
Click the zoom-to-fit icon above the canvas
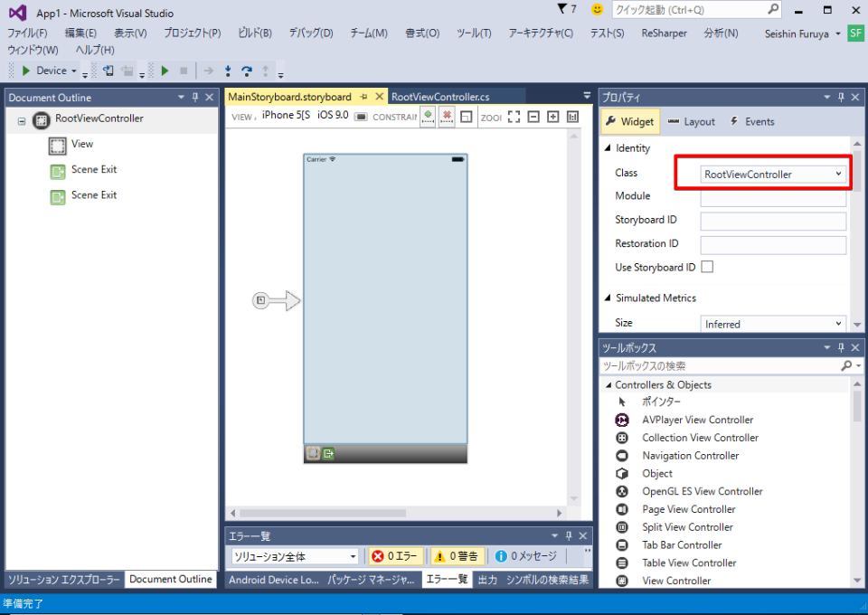coord(514,117)
